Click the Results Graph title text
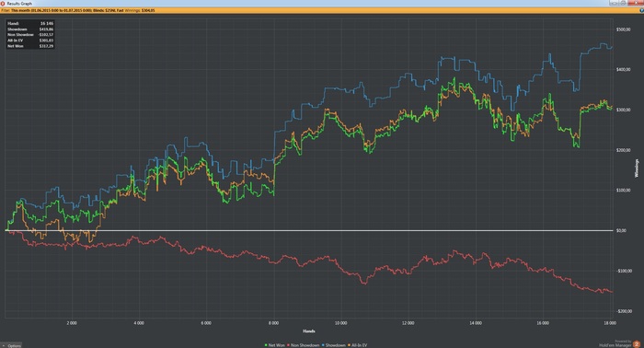 point(19,4)
